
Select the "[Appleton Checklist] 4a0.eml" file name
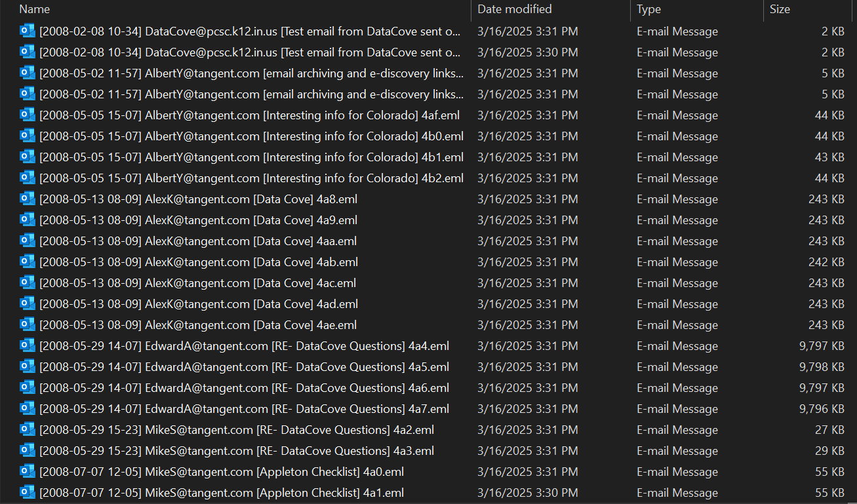click(x=222, y=472)
